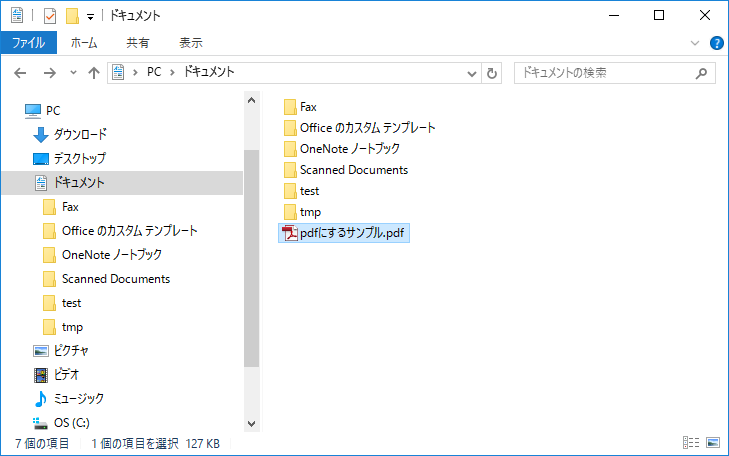Click the navigation pane scrollbar thumb

click(x=252, y=258)
